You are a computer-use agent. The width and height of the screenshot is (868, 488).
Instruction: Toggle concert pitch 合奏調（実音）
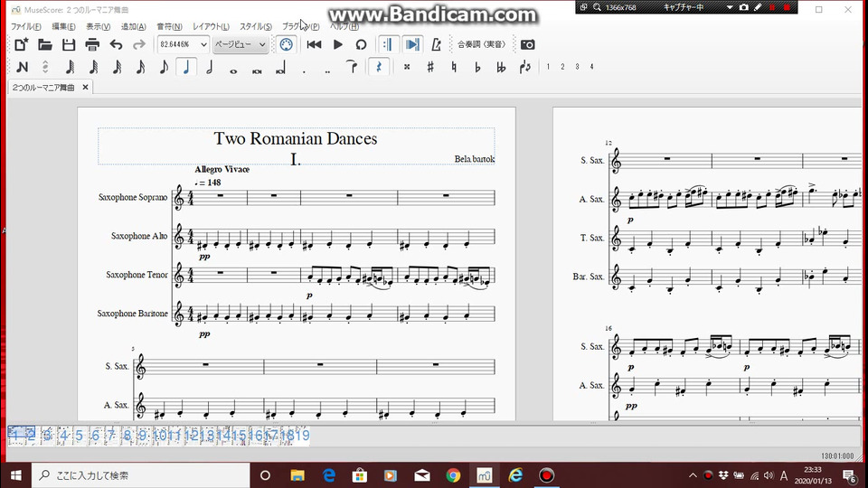click(482, 44)
